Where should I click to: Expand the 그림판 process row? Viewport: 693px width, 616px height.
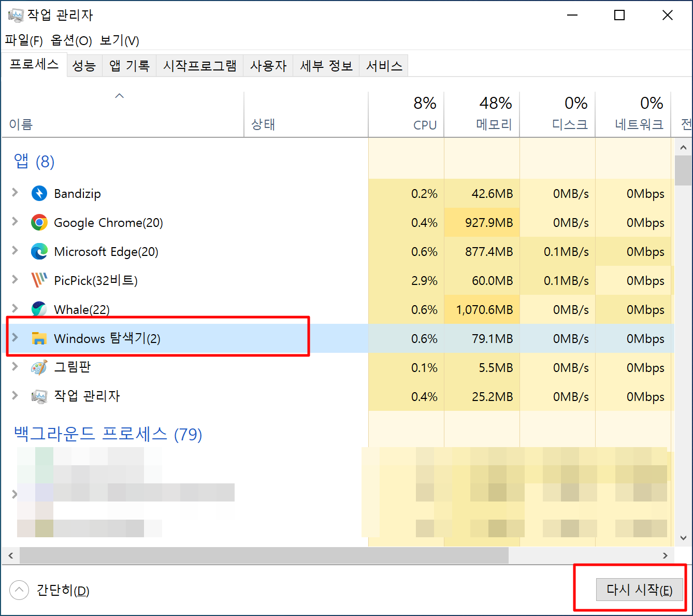(15, 367)
